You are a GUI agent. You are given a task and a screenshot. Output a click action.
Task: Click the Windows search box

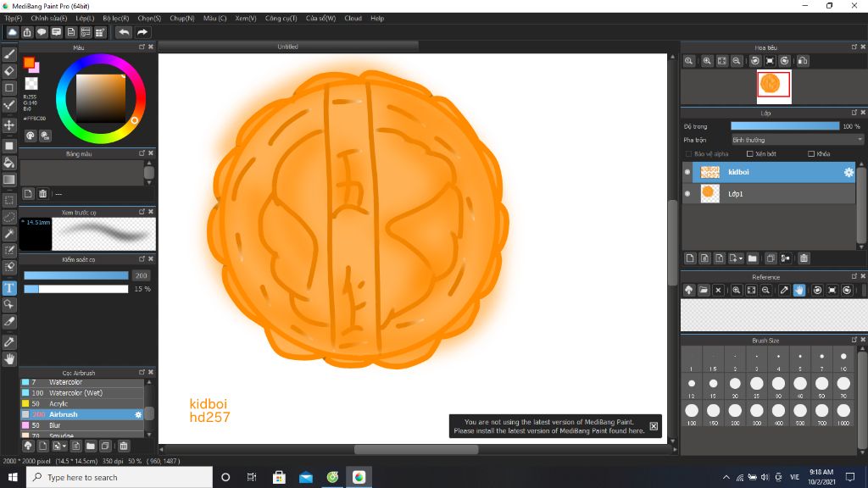coord(119,477)
